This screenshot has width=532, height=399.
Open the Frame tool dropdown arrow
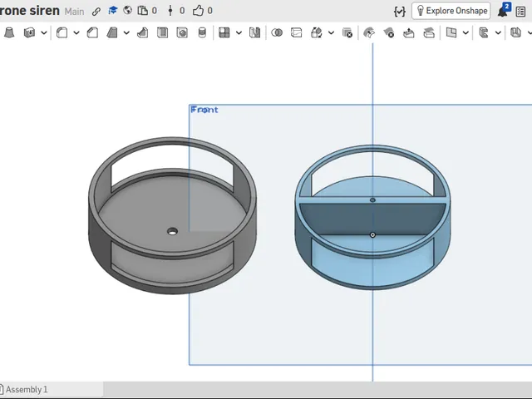(x=498, y=33)
